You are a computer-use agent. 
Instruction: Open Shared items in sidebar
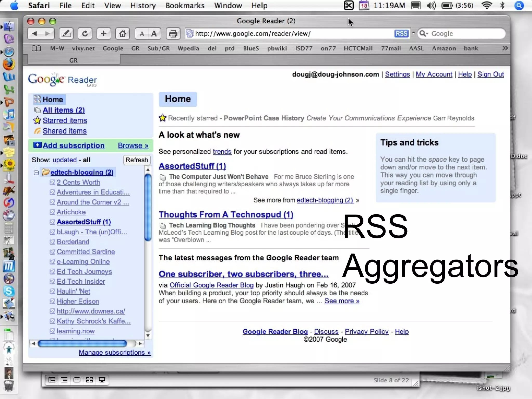click(x=65, y=131)
